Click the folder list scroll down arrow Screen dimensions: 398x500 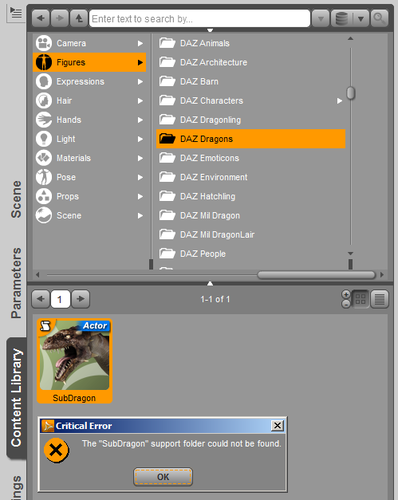click(x=351, y=254)
